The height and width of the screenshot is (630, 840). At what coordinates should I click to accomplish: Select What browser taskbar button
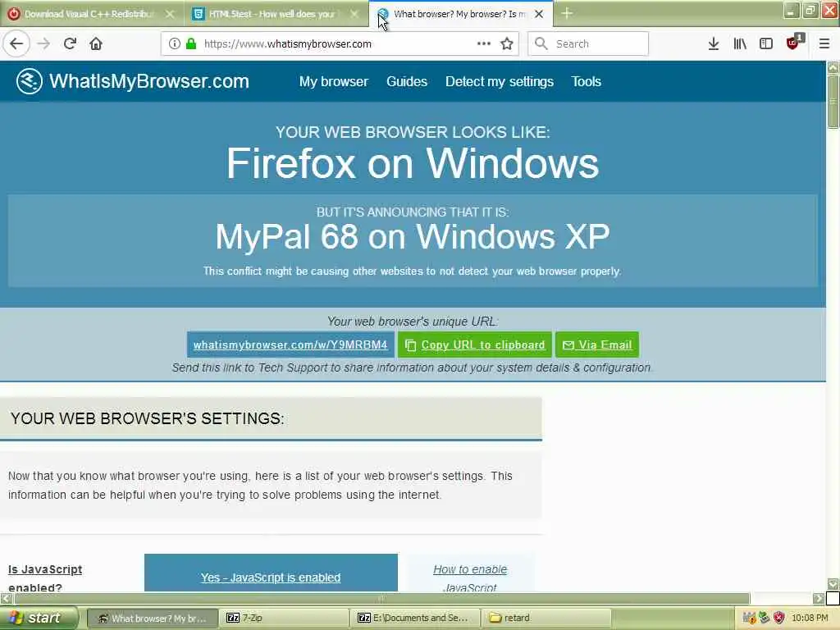click(x=152, y=619)
